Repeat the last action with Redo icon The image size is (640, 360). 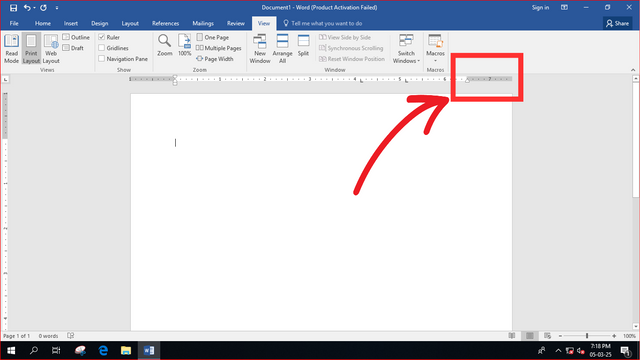(x=43, y=8)
